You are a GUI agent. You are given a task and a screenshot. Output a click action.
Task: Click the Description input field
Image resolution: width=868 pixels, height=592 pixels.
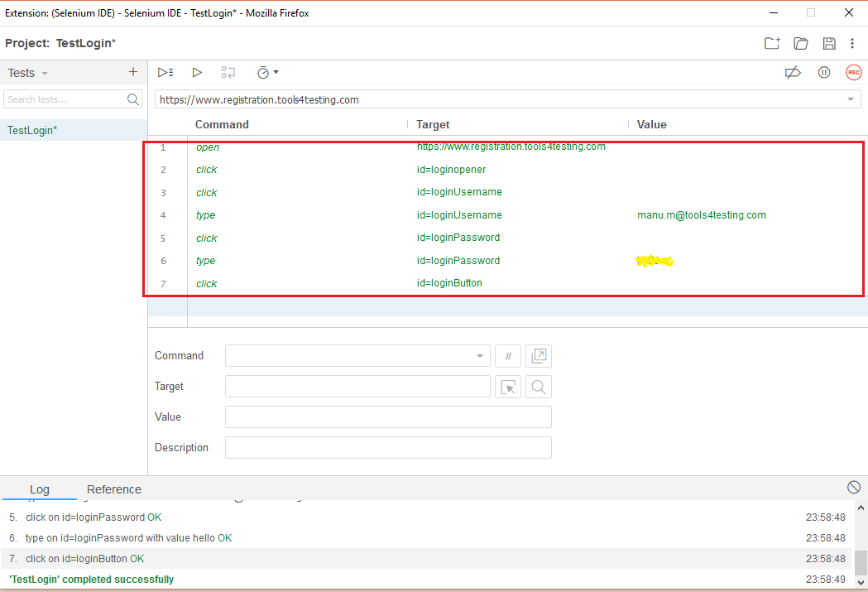coord(388,447)
